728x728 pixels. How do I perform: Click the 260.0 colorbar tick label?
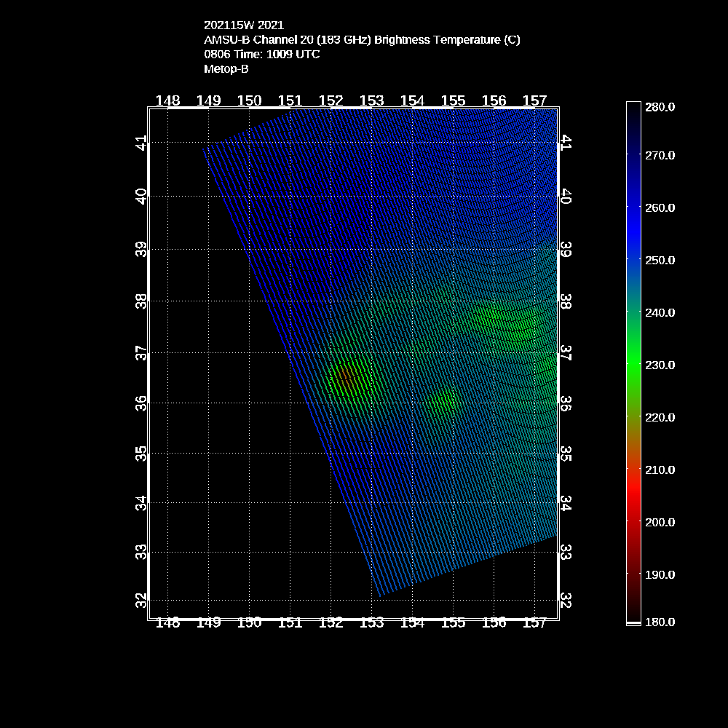[x=660, y=207]
